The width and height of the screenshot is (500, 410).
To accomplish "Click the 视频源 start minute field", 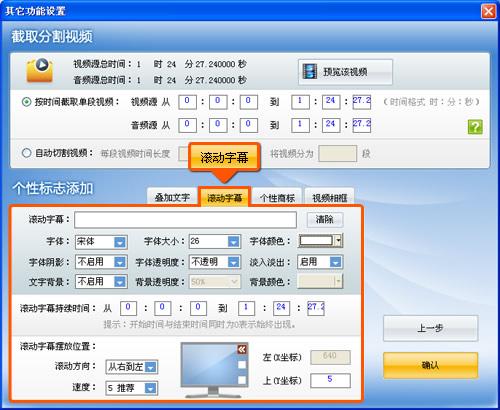I will tap(218, 102).
